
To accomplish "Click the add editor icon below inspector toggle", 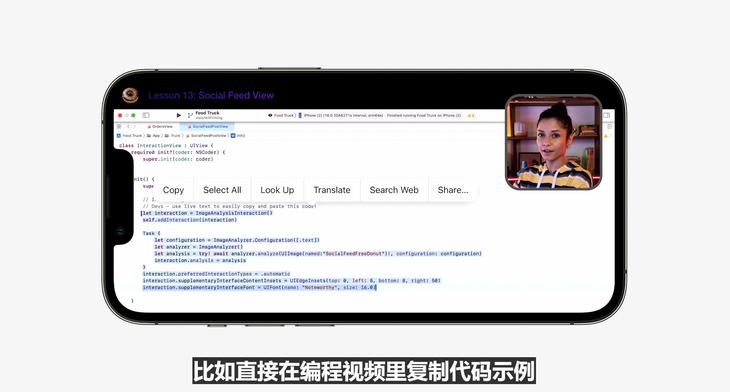I will tap(609, 126).
